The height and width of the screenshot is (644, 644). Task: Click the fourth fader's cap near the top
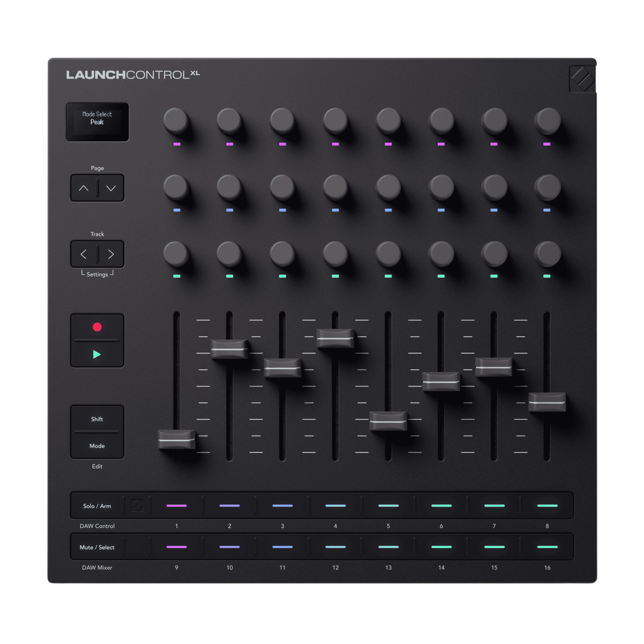tap(335, 338)
